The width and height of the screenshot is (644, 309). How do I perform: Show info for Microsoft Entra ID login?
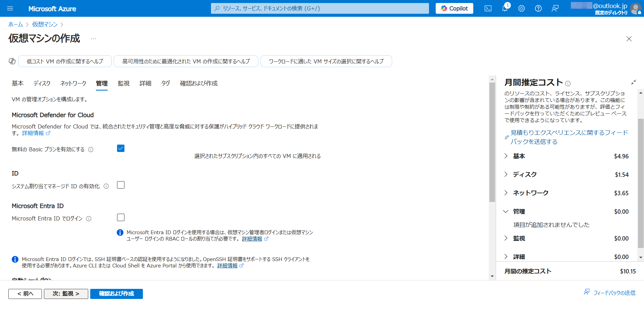point(89,219)
